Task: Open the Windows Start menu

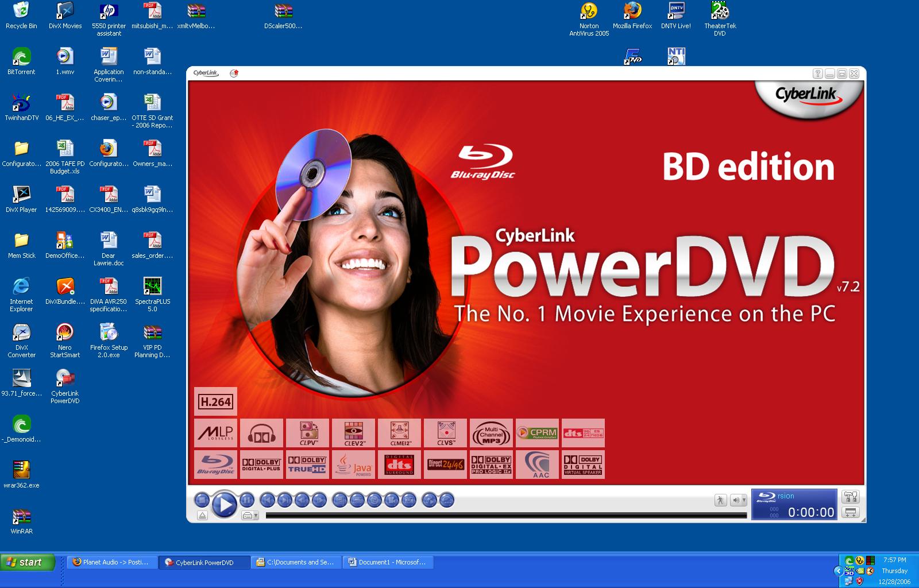Action: click(28, 562)
